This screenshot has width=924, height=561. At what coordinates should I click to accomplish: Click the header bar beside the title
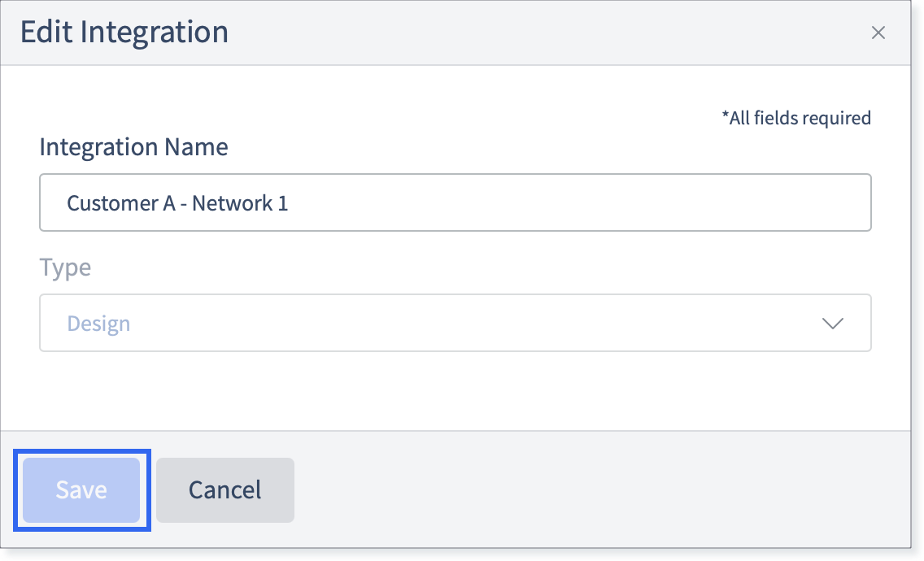(548, 33)
